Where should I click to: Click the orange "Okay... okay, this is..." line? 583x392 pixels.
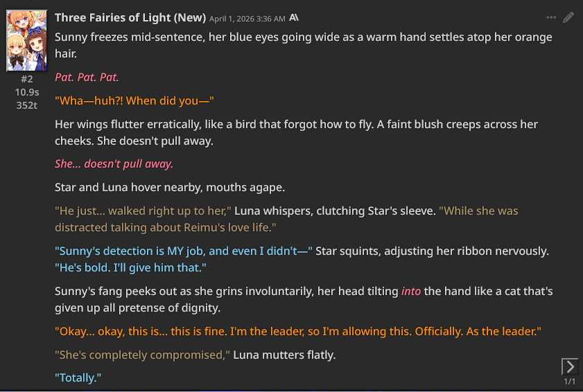click(x=297, y=331)
